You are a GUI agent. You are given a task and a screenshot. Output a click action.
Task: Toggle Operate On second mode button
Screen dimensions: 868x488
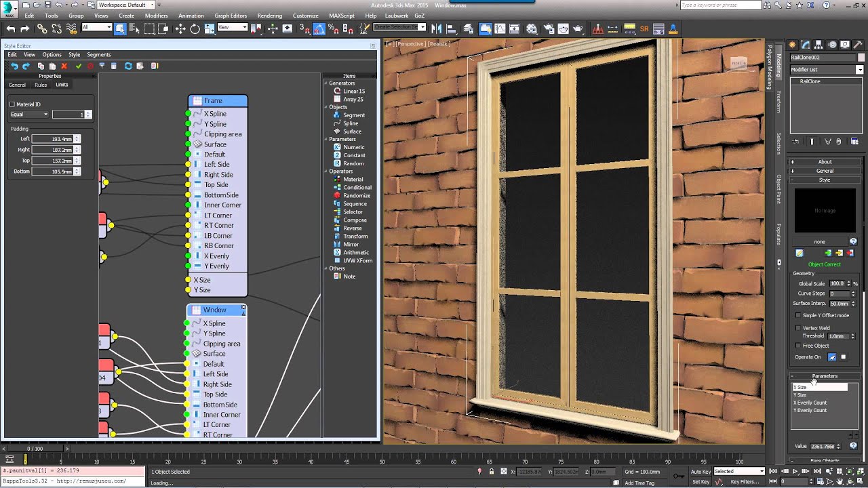(844, 357)
